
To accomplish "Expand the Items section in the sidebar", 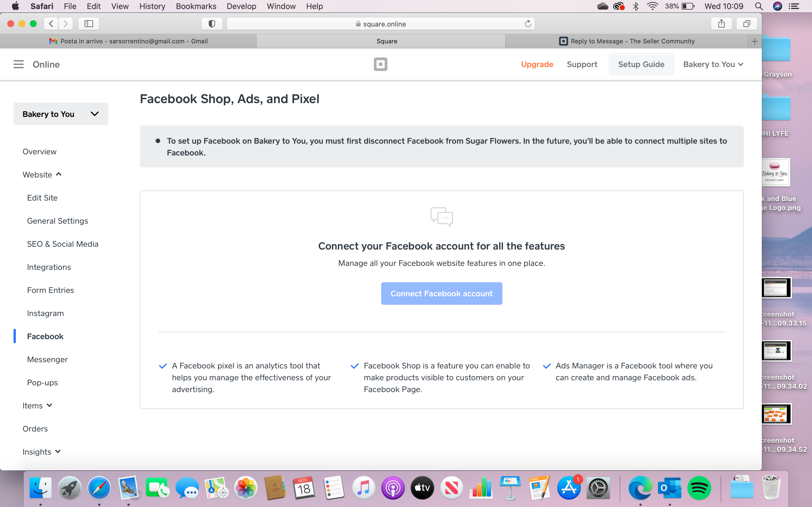I will 37,405.
